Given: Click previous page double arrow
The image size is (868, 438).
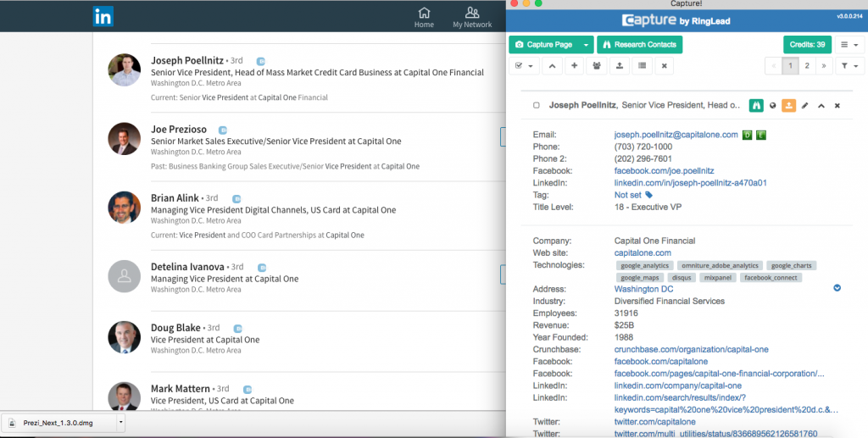Looking at the screenshot, I should click(773, 66).
